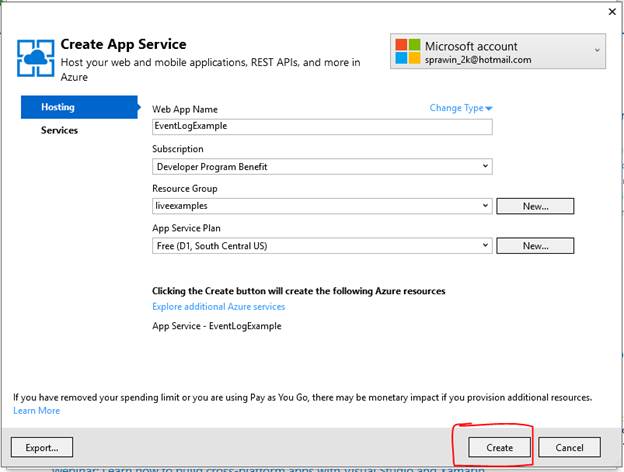624x472 pixels.
Task: Click the sprawin_2k@hotmail.com account email
Action: [x=478, y=60]
